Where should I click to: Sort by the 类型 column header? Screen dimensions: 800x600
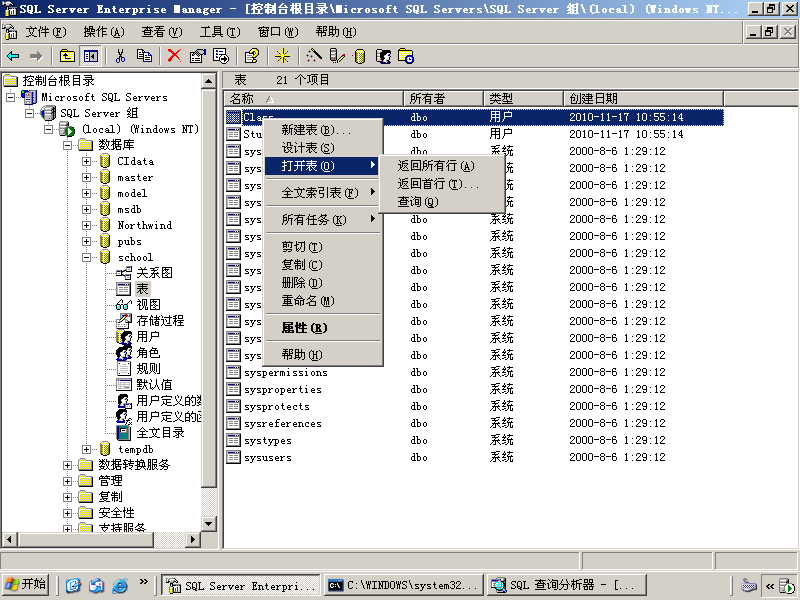[x=523, y=98]
